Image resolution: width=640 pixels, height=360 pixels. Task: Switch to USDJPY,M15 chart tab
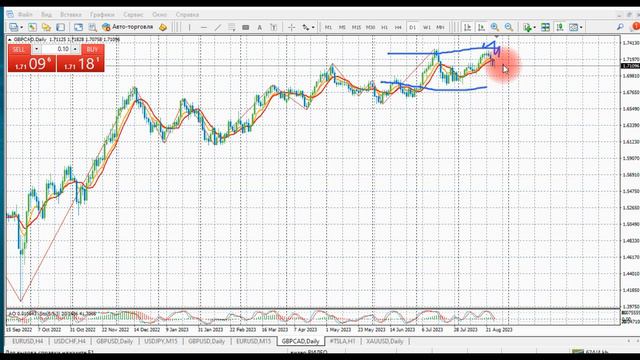coord(161,341)
